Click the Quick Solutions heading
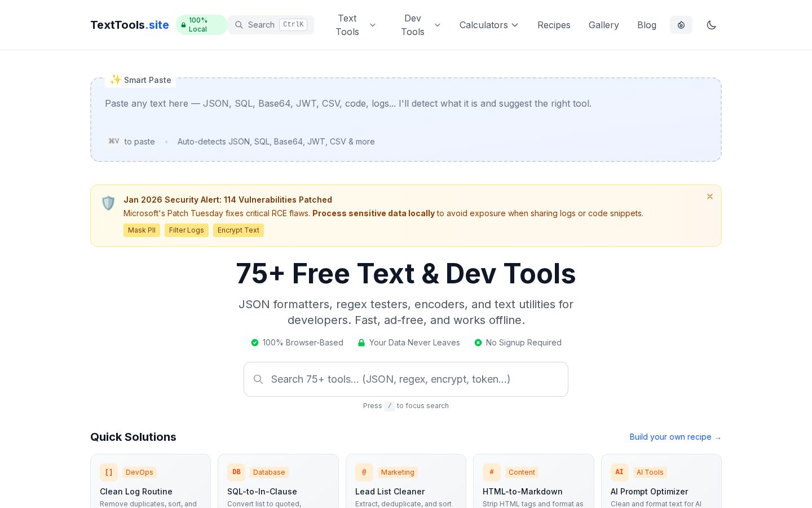The width and height of the screenshot is (812, 508). pos(133,437)
